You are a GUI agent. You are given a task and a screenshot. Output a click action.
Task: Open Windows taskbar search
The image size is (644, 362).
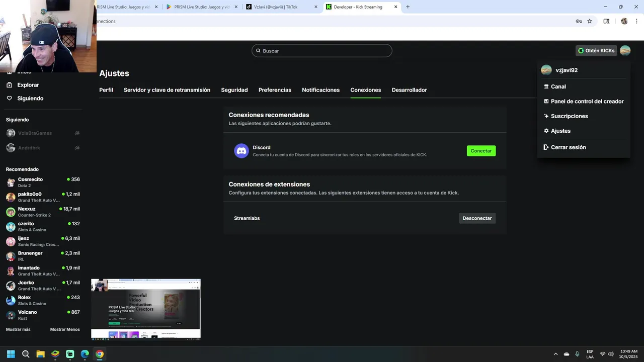(26, 354)
